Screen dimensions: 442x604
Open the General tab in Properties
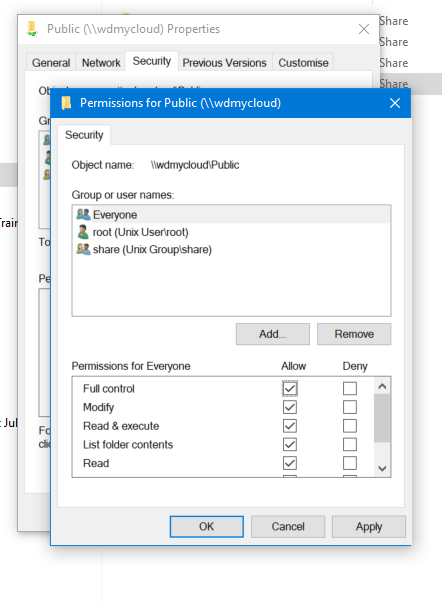[x=51, y=63]
